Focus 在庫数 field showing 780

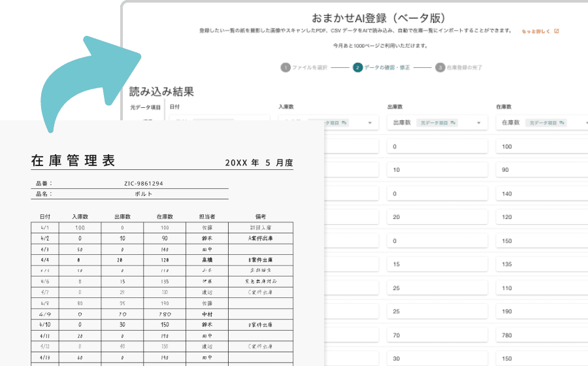click(541, 335)
